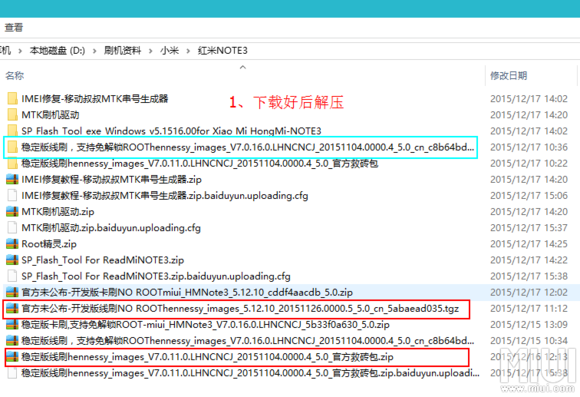Click date 2015/12/17 15:06
The width and height of the screenshot is (580, 397).
click(529, 195)
